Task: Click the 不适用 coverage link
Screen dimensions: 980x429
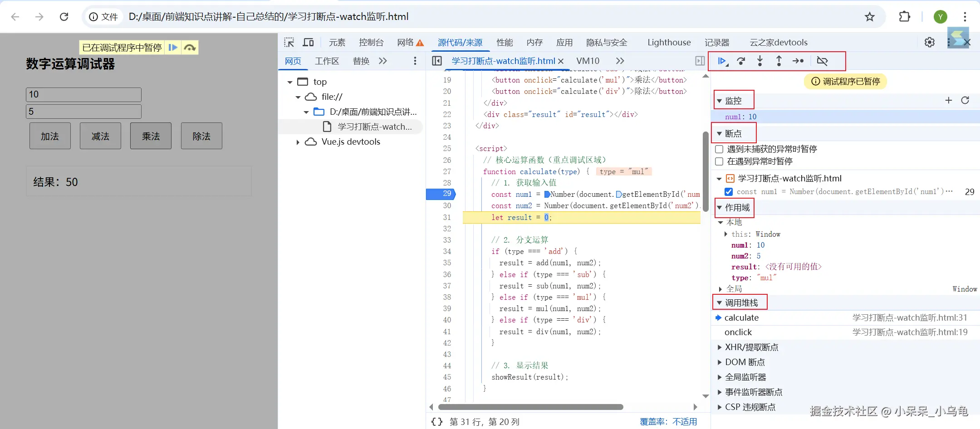Action: pos(685,422)
